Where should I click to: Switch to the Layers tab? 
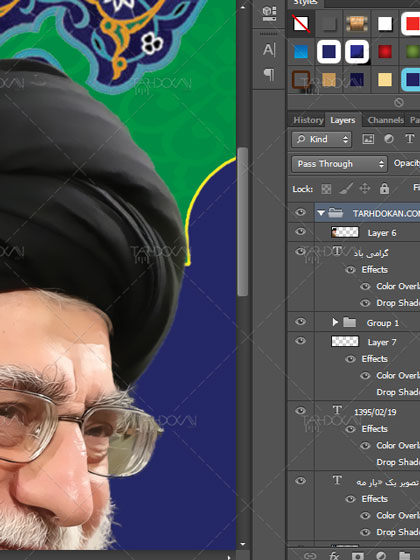click(x=343, y=120)
